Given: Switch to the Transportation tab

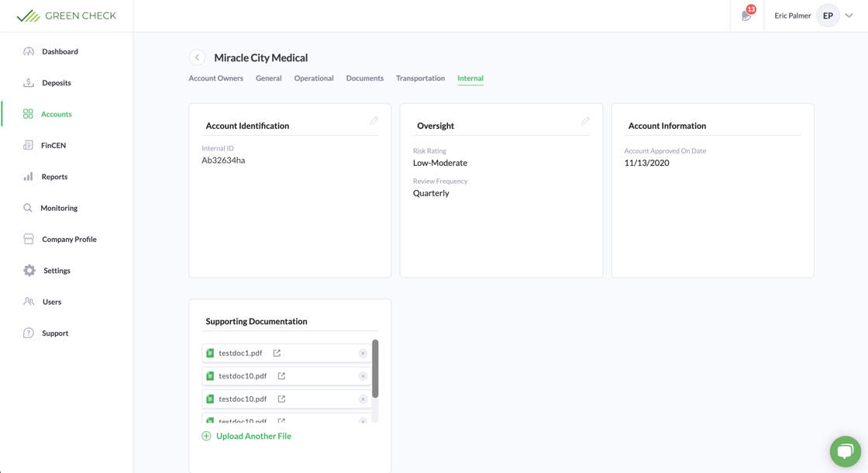Looking at the screenshot, I should pos(420,78).
